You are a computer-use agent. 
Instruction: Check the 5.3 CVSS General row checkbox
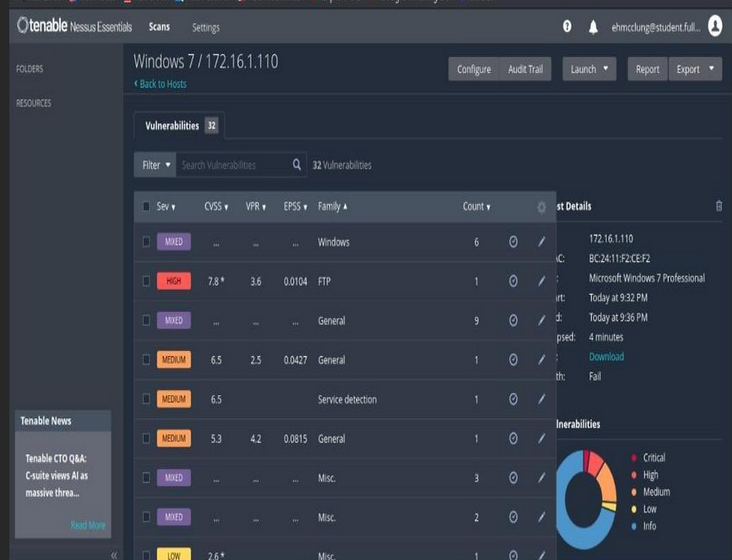pyautogui.click(x=146, y=438)
